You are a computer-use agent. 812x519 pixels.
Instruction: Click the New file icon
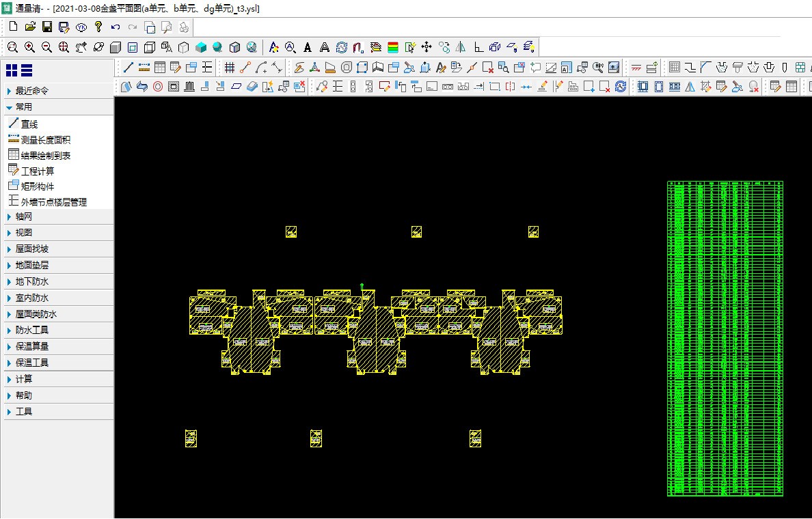tap(13, 27)
